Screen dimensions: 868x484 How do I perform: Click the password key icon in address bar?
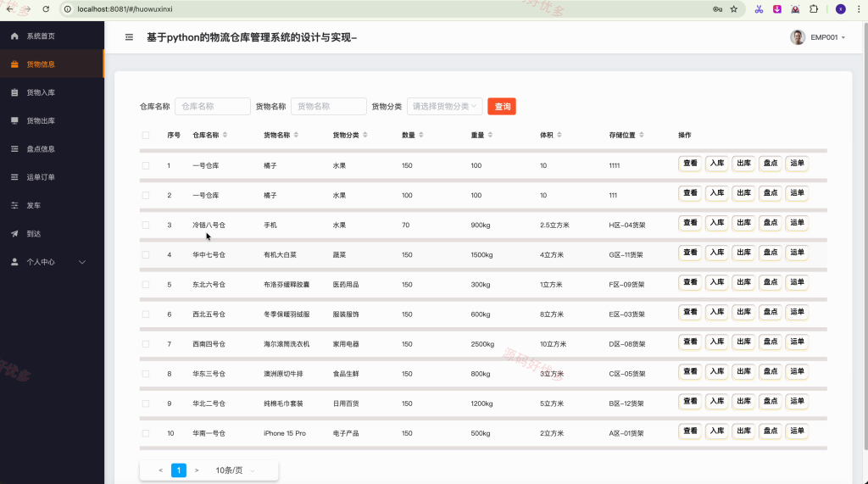coord(717,8)
